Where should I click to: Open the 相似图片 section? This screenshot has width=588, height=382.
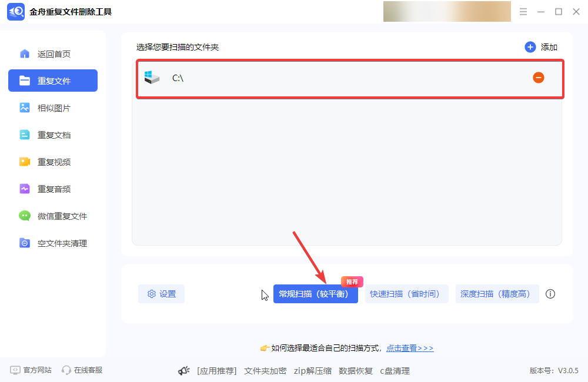pos(53,108)
